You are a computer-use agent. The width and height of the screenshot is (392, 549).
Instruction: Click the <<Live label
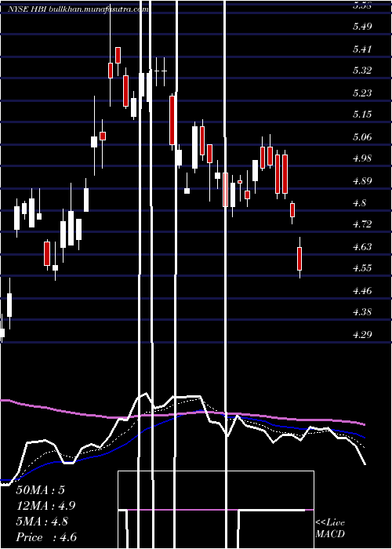coord(330,523)
